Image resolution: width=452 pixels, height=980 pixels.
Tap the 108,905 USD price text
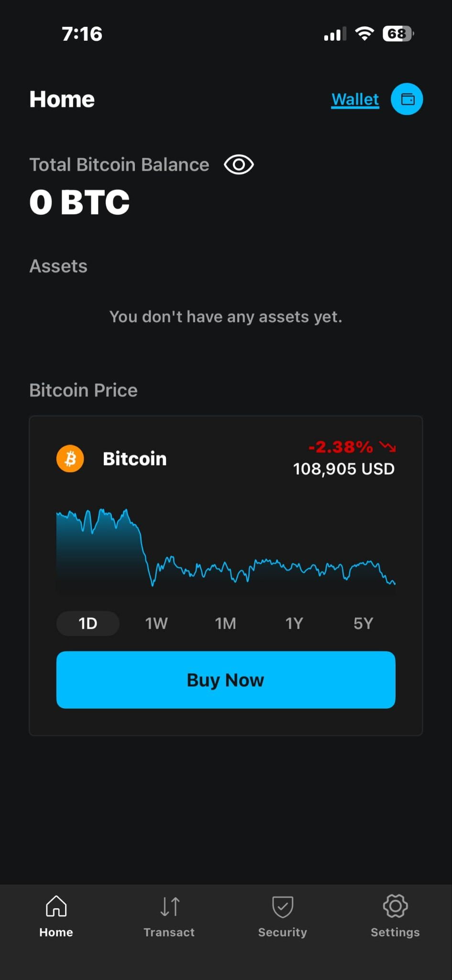click(343, 469)
